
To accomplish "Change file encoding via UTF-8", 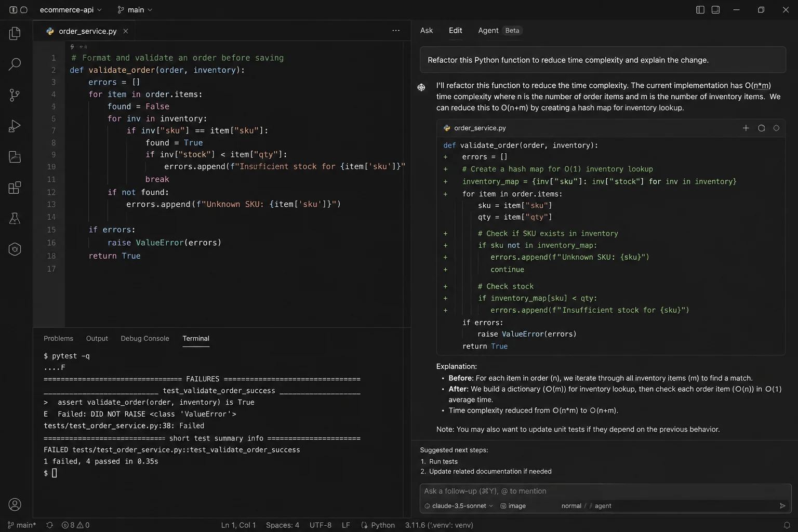I will coord(321,525).
